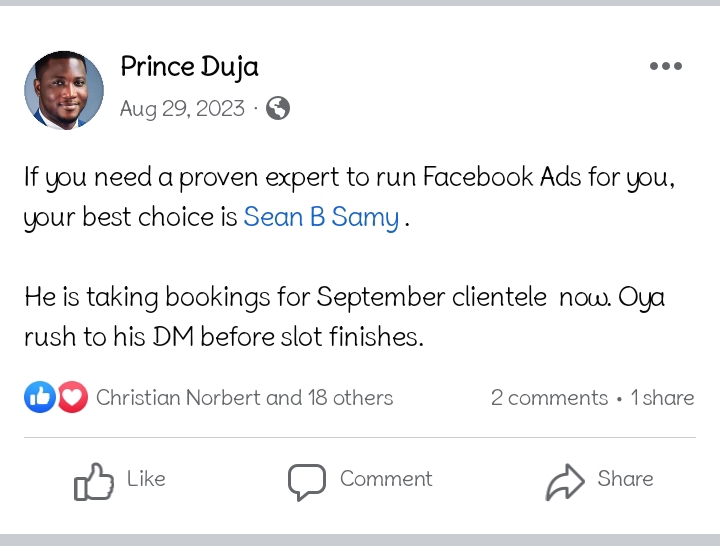This screenshot has height=546, width=720.
Task: View the 1 share count
Action: 662,398
